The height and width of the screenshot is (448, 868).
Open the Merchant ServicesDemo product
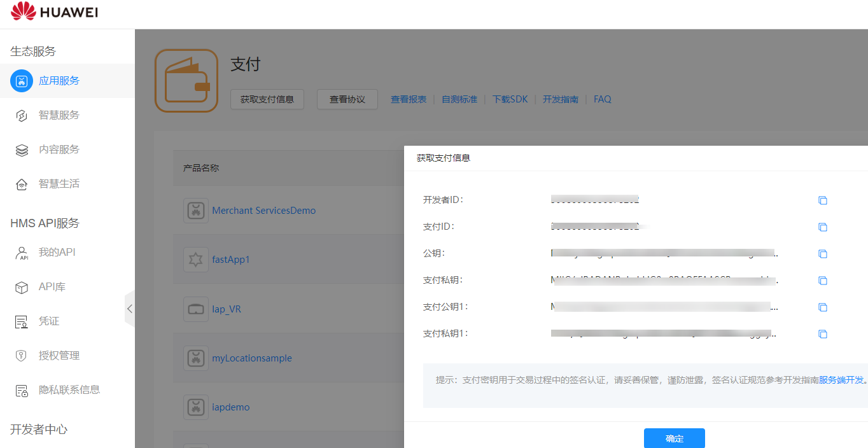pyautogui.click(x=264, y=211)
